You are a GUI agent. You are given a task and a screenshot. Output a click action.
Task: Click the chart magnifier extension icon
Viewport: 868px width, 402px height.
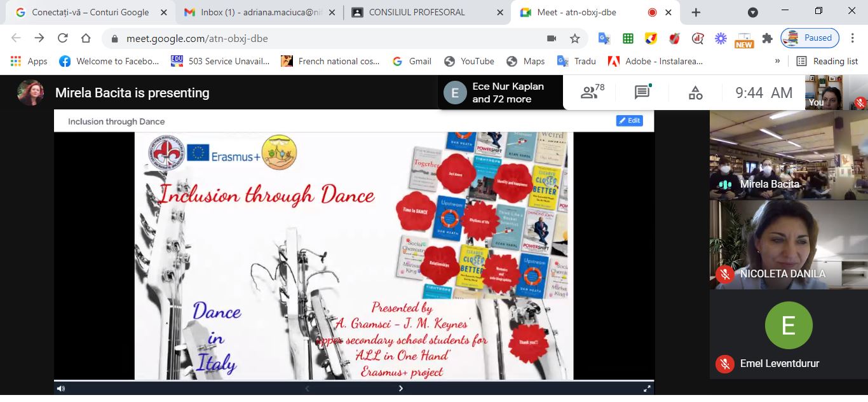pyautogui.click(x=697, y=38)
